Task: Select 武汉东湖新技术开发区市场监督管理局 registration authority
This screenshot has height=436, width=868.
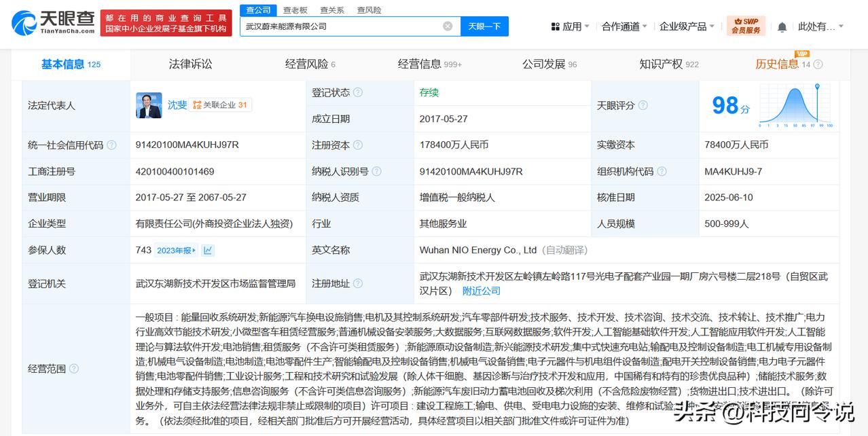Action: tap(215, 283)
